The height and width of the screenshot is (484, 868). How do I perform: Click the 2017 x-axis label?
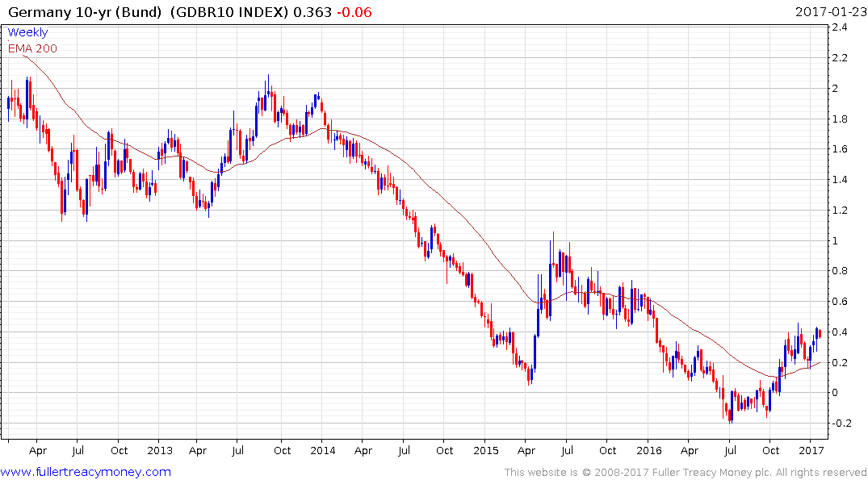click(x=811, y=450)
